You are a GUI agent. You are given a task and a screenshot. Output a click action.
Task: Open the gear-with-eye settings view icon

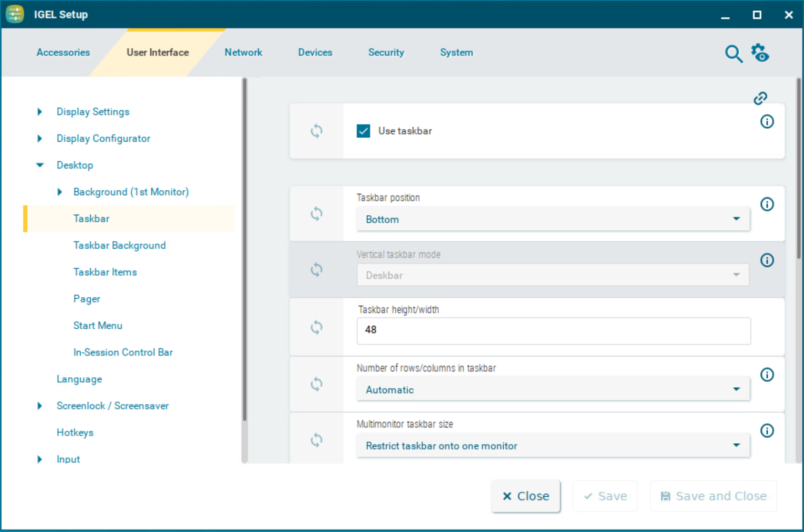761,53
